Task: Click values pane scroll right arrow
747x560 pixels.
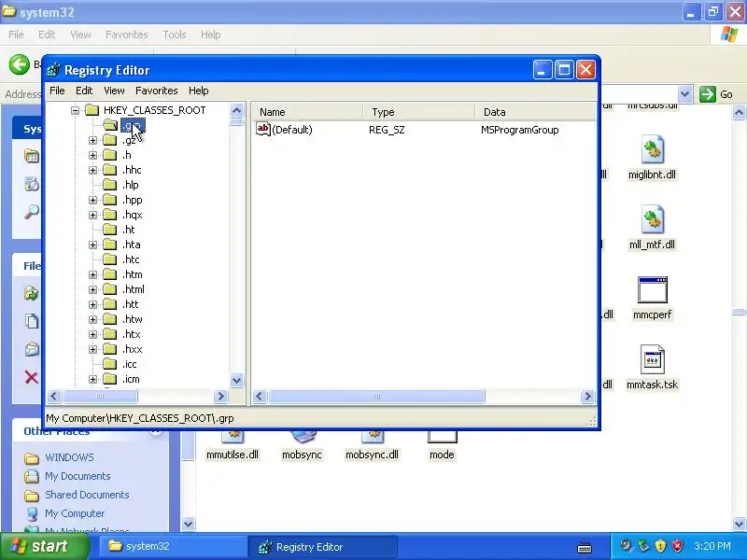Action: point(588,396)
